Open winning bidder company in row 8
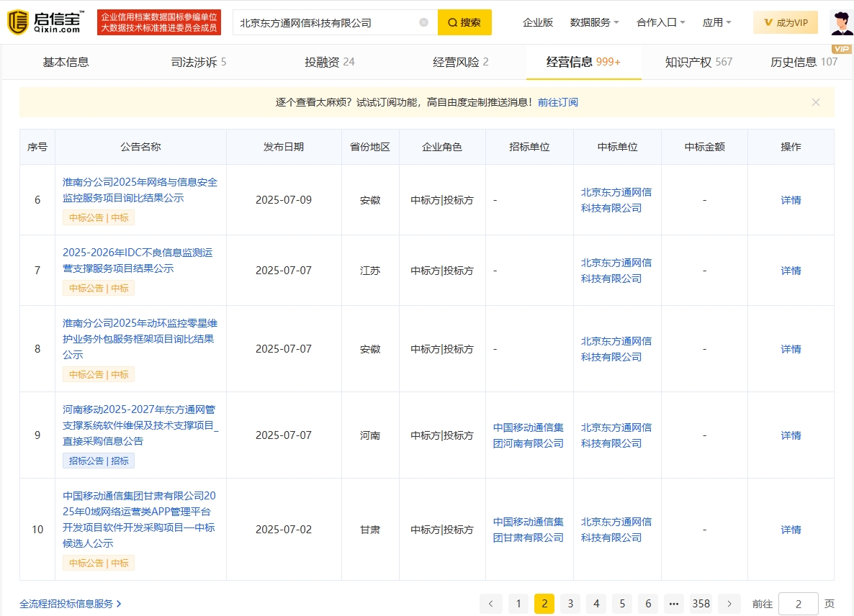This screenshot has width=854, height=616. (x=616, y=349)
